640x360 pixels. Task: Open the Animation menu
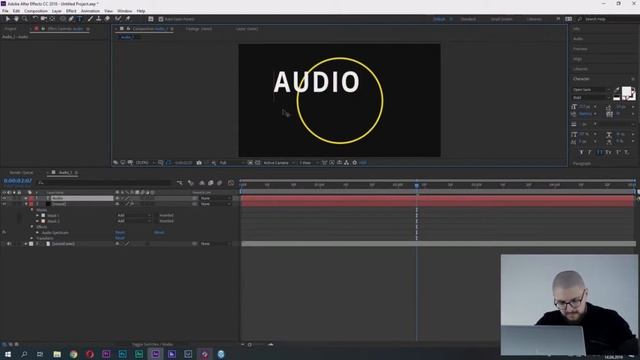(x=90, y=11)
